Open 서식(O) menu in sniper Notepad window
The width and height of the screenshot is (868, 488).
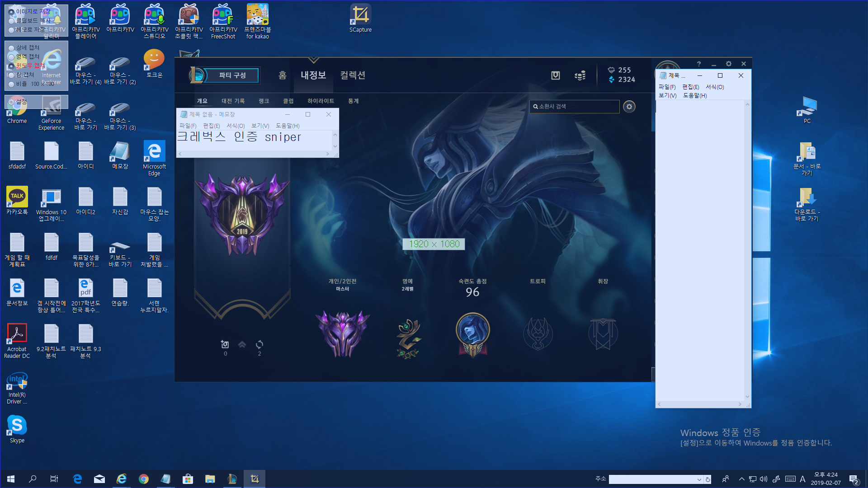click(236, 126)
